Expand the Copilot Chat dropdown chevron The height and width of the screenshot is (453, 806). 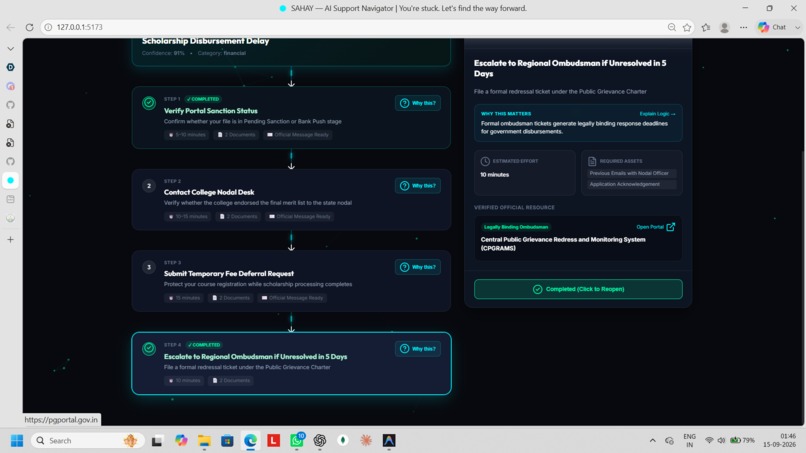coord(797,27)
